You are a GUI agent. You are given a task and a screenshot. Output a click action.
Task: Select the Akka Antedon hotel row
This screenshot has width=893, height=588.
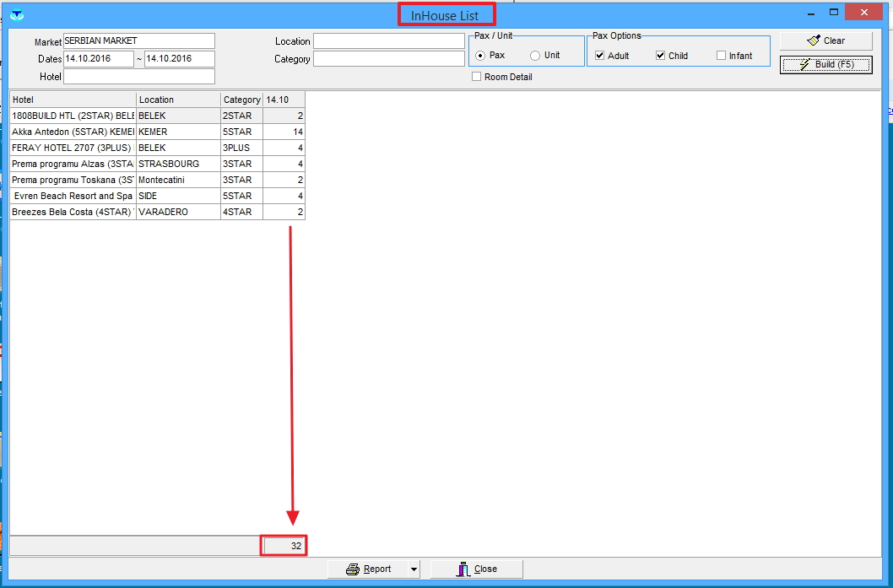[73, 132]
